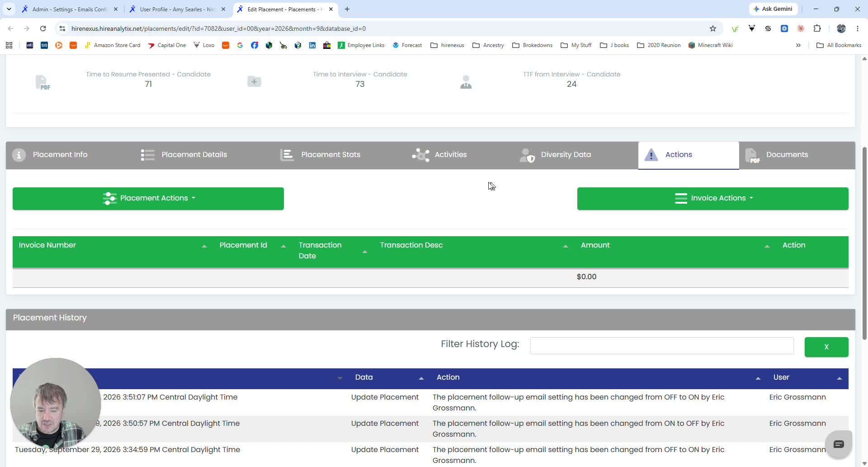Click the Filter History Log input field
Viewport: 868px width, 467px height.
tap(662, 346)
